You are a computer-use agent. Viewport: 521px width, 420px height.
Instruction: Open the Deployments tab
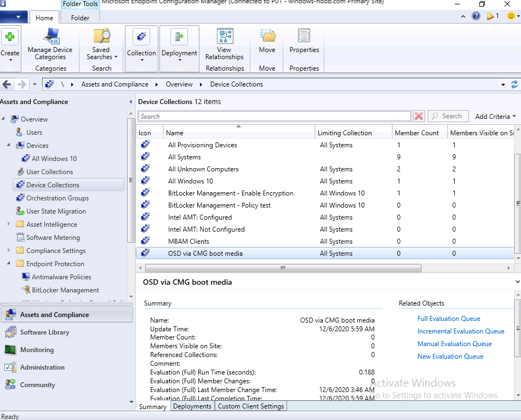coord(192,406)
